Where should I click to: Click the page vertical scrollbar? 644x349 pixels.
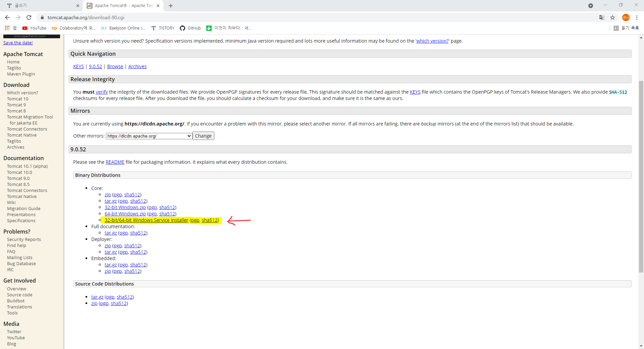coord(641,176)
